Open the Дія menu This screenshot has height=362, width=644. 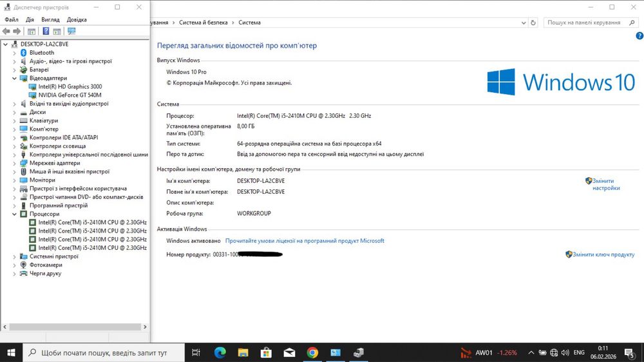click(30, 19)
